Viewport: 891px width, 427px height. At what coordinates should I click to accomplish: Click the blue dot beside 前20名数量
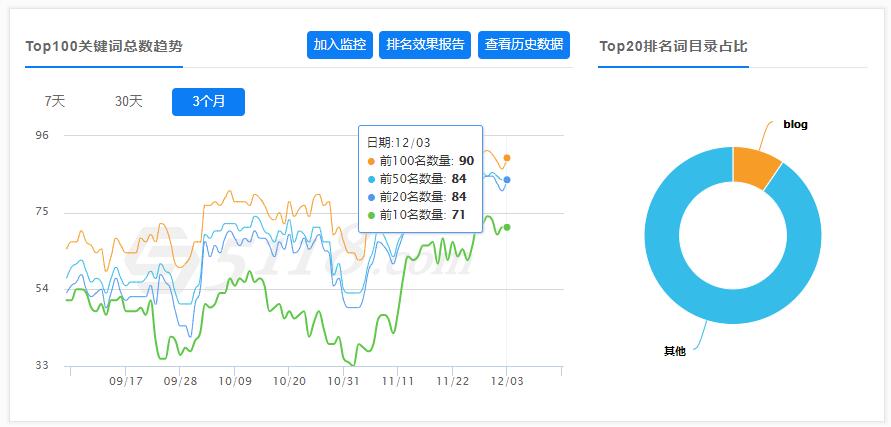[x=372, y=197]
